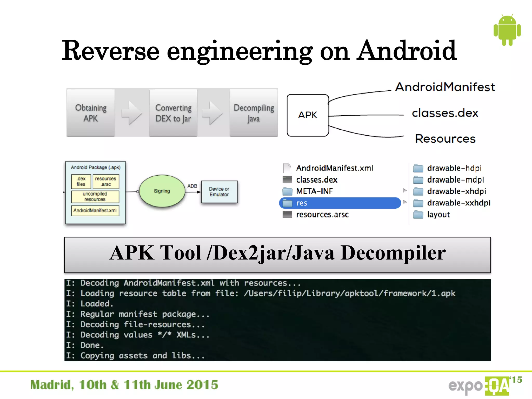Screen dimensions: 532x399
Task: Click the green Signing ellipse
Action: [162, 191]
